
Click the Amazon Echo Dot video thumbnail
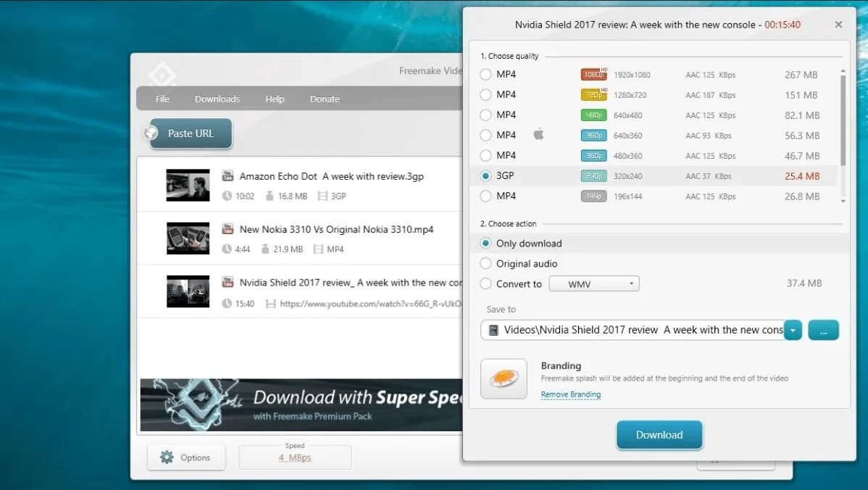[x=188, y=185]
